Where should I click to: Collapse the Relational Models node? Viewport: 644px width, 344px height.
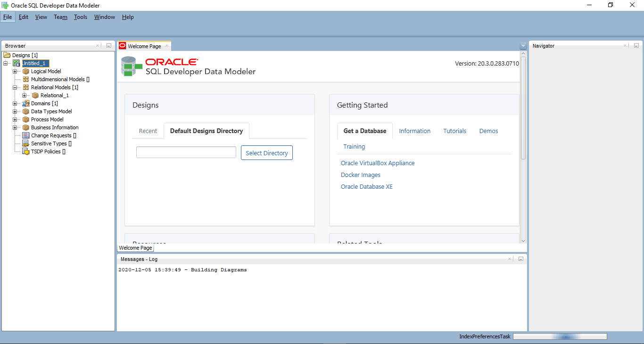coord(15,87)
